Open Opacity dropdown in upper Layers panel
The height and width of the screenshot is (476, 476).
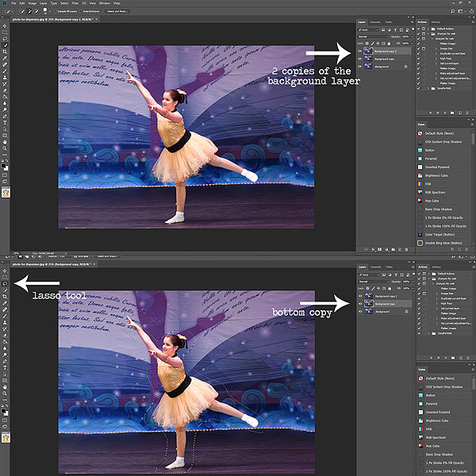click(412, 36)
